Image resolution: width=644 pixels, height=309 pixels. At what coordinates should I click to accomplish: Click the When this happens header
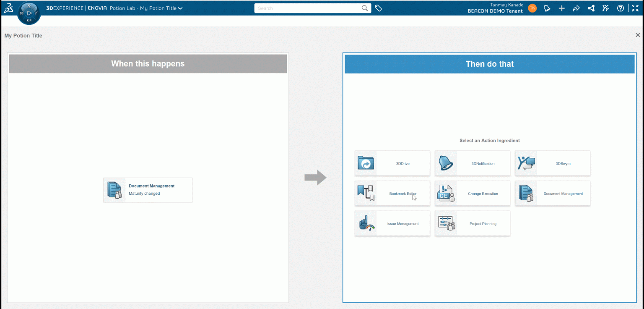coord(148,64)
